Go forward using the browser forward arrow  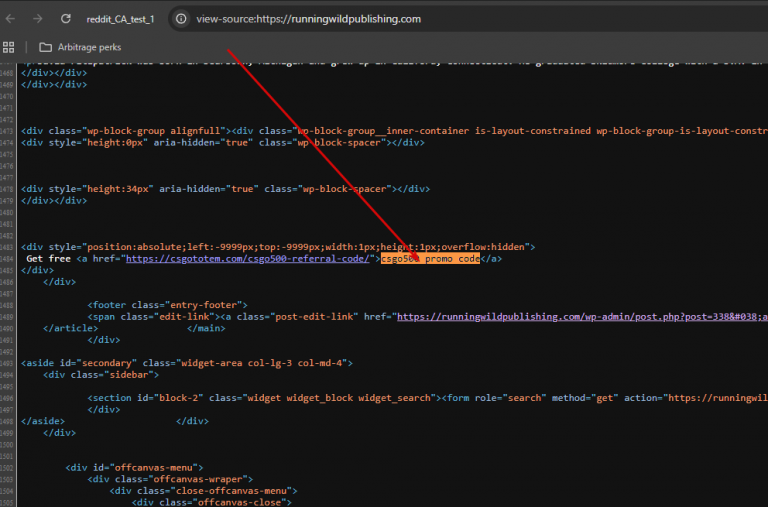click(38, 19)
